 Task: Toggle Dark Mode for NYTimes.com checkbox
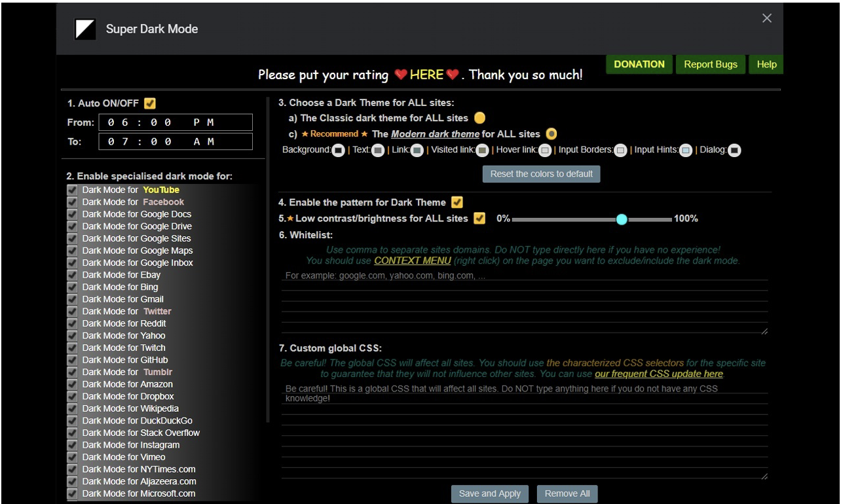point(73,469)
